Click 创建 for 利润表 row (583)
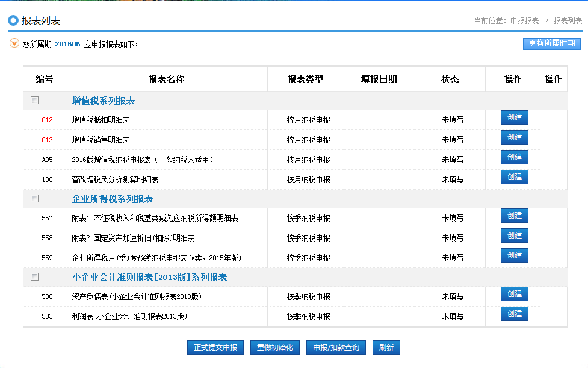Viewport: 588px width, 368px height. [515, 314]
